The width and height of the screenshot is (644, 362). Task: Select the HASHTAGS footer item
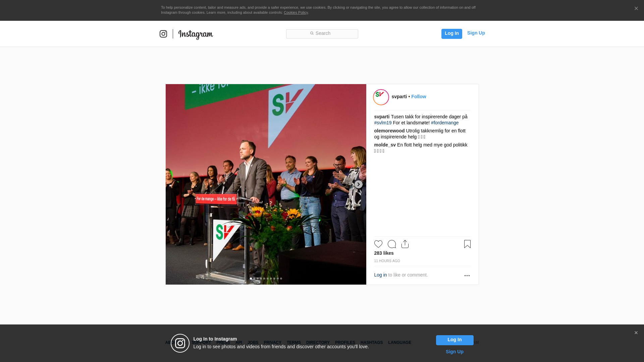(372, 343)
